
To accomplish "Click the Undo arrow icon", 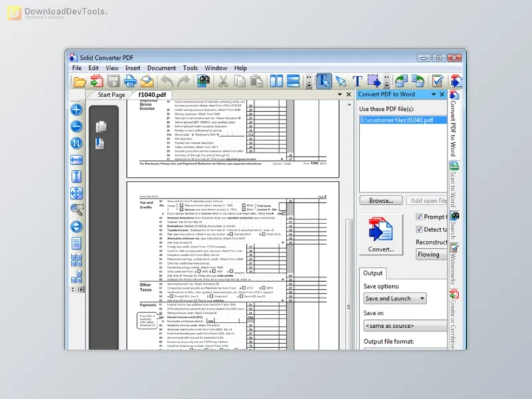I will coord(167,81).
